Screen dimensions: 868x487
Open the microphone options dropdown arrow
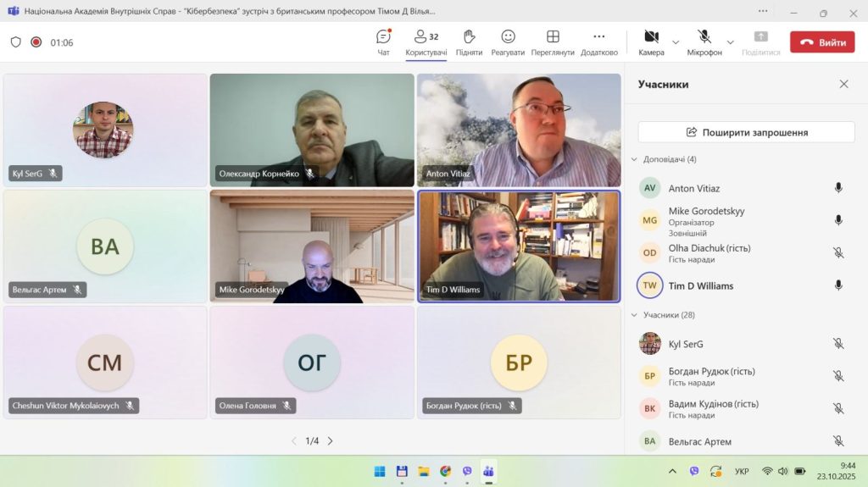pos(730,42)
